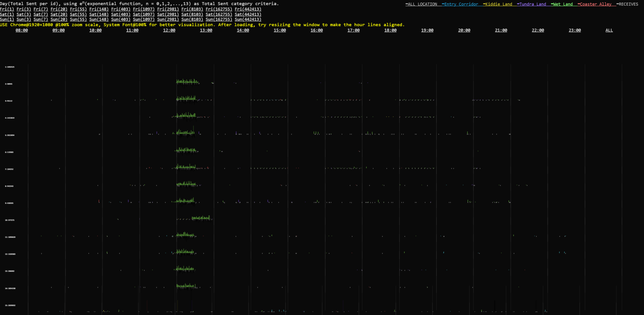The width and height of the screenshot is (644, 315).
Task: Choose the Sun(8103) category
Action: coord(192,19)
